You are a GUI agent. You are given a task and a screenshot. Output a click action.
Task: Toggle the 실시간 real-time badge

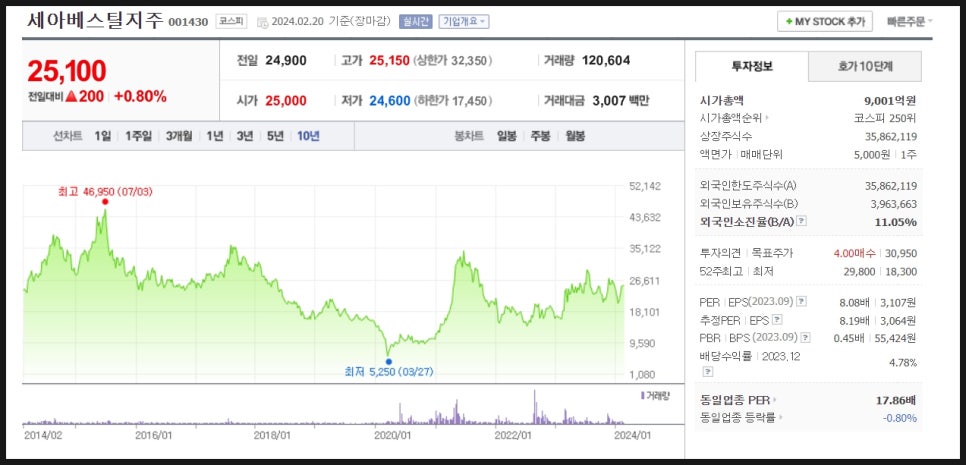click(416, 22)
